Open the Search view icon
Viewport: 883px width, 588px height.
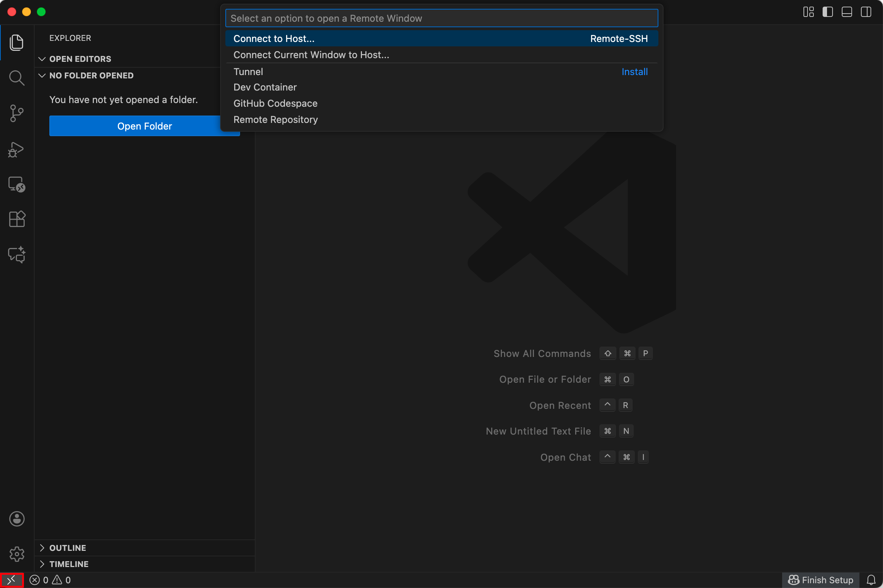[x=17, y=78]
